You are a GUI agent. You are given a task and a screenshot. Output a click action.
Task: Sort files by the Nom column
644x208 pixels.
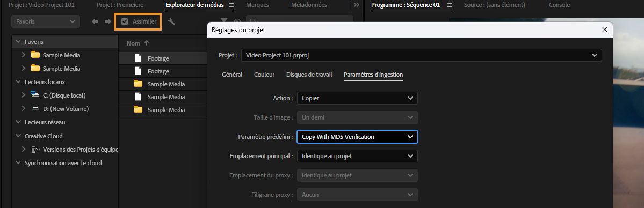pos(133,43)
